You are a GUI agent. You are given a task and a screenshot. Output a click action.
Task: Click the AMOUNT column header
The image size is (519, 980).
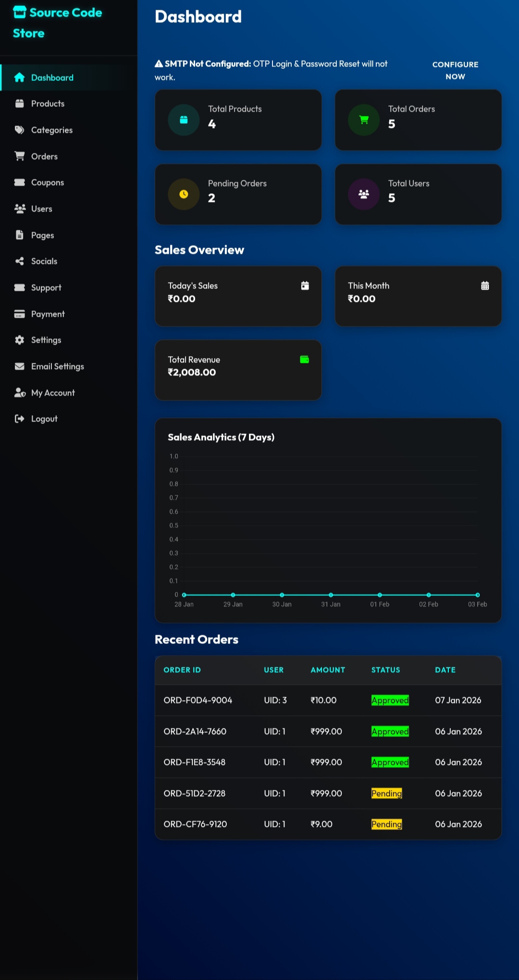point(328,670)
